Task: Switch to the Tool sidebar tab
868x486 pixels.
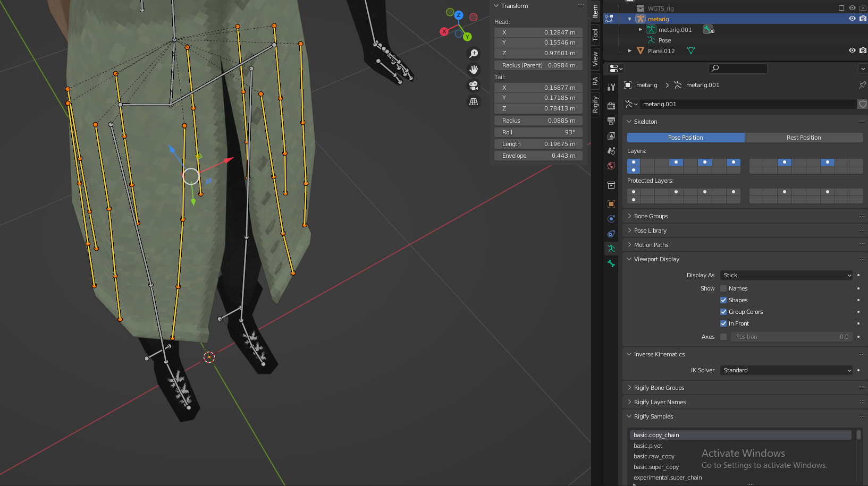Action: click(595, 35)
